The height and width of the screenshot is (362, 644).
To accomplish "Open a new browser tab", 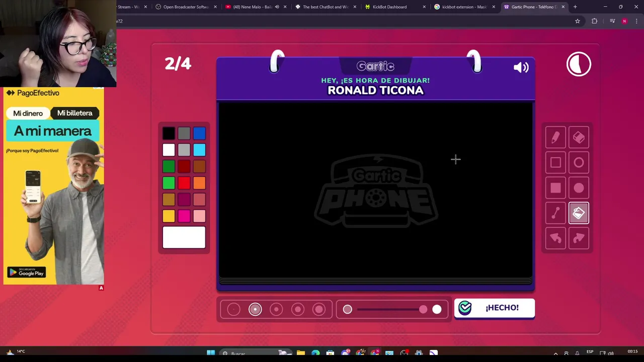I will pos(575,7).
